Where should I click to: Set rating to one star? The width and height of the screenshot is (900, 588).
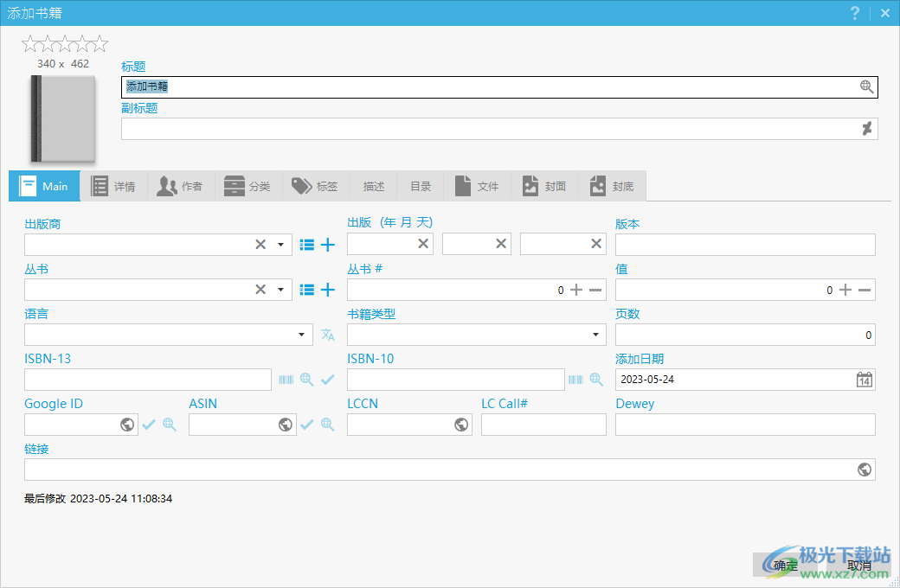[29, 43]
